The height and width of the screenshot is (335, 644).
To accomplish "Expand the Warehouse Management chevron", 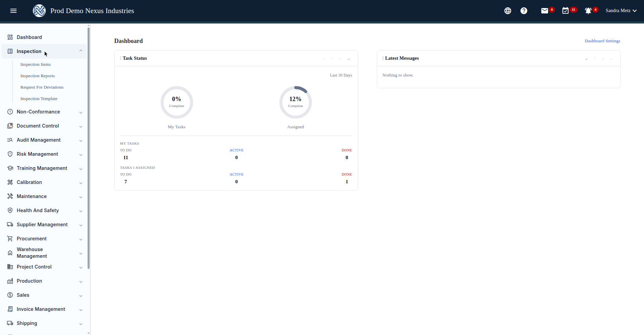I will [81, 253].
